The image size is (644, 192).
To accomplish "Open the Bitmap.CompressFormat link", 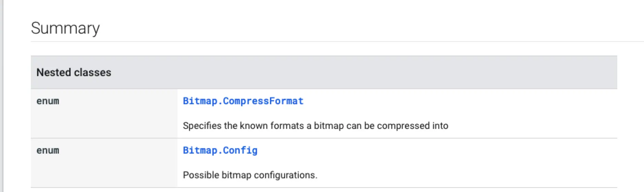I will point(243,101).
